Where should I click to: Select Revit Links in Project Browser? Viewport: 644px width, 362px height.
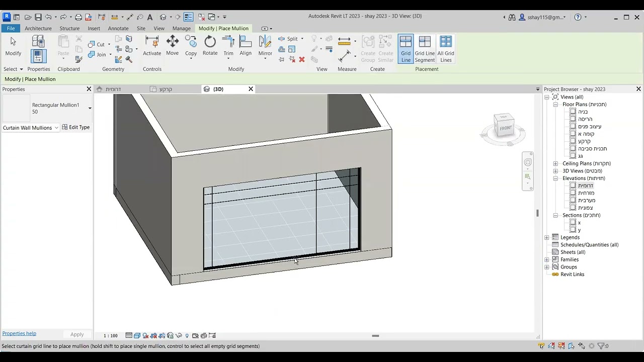[x=572, y=275]
